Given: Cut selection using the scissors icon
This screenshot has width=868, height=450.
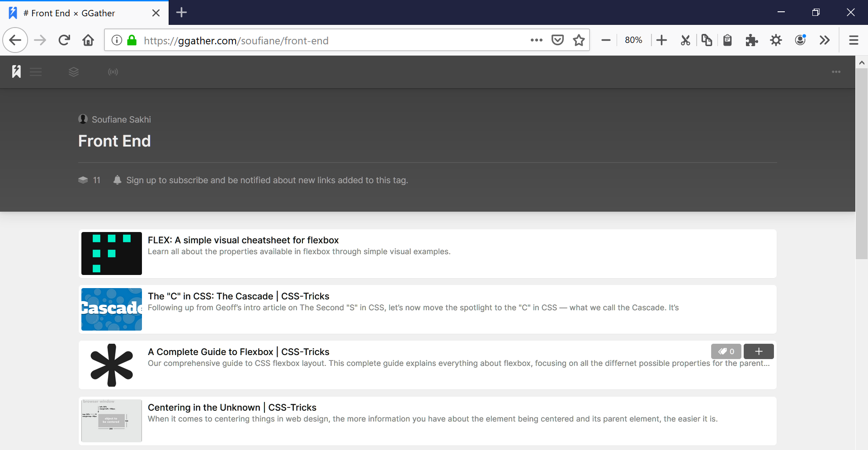Looking at the screenshot, I should pyautogui.click(x=685, y=40).
